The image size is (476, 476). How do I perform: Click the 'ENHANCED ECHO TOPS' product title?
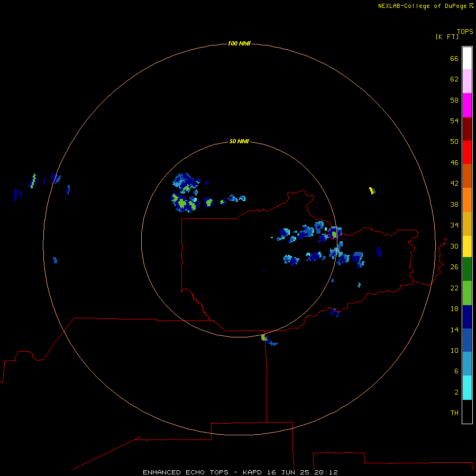(186, 472)
